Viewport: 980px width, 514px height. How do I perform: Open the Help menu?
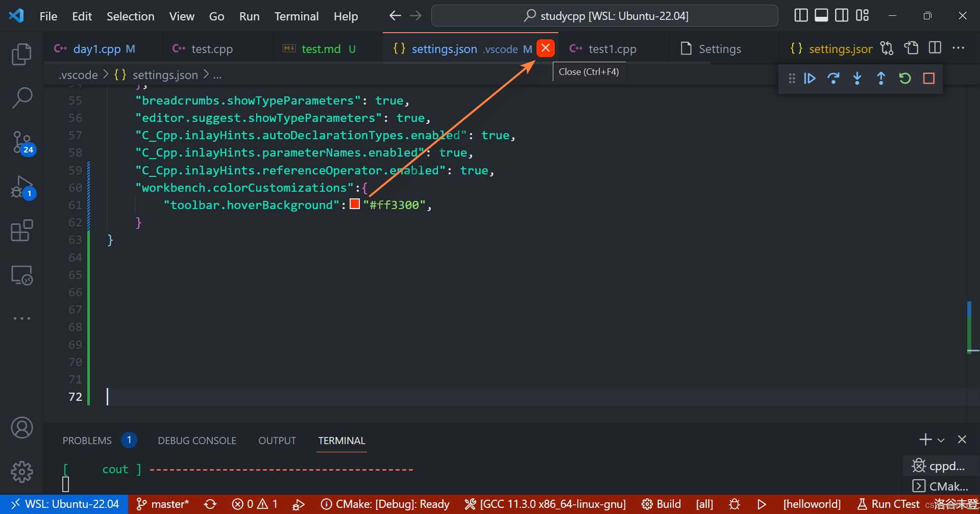(346, 16)
